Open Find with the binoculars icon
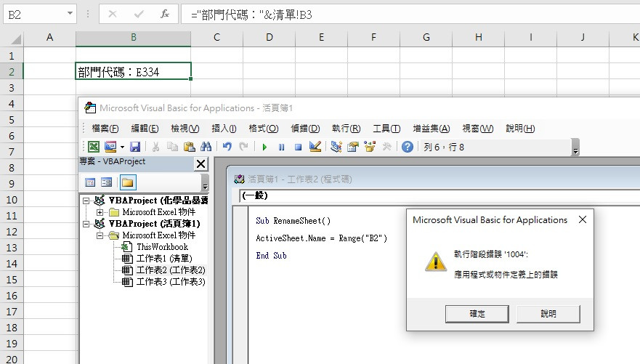640x364 pixels. click(x=206, y=147)
